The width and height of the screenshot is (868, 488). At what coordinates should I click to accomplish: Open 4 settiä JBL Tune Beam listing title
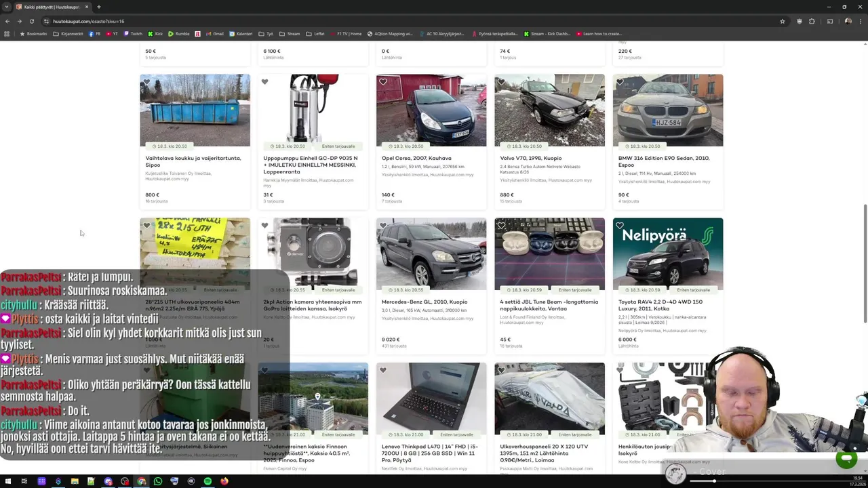pyautogui.click(x=549, y=305)
